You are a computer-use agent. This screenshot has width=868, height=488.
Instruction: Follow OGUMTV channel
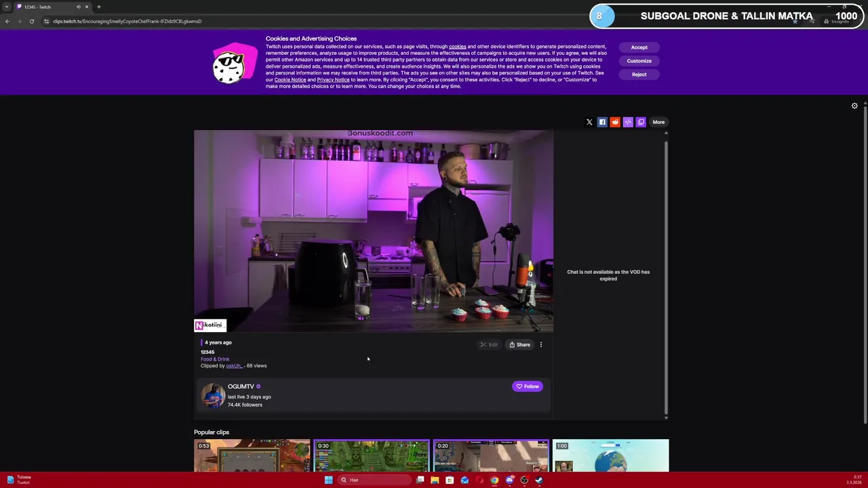(x=527, y=386)
